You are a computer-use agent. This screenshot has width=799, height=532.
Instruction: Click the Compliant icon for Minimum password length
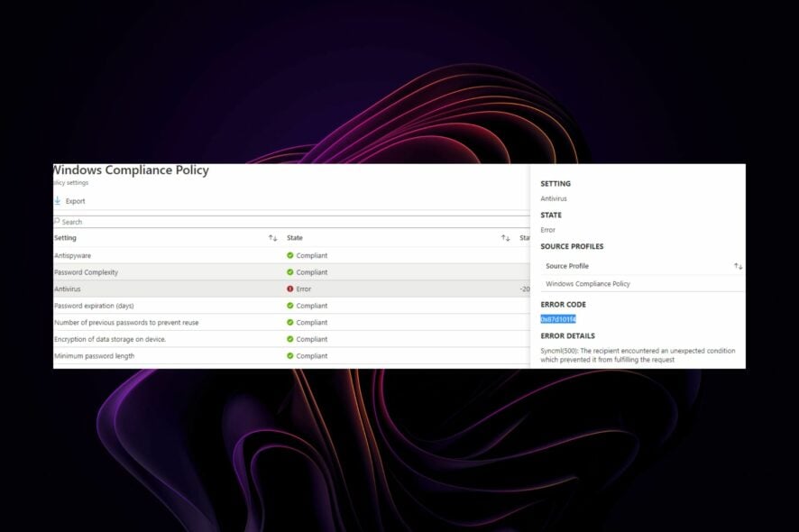click(289, 355)
